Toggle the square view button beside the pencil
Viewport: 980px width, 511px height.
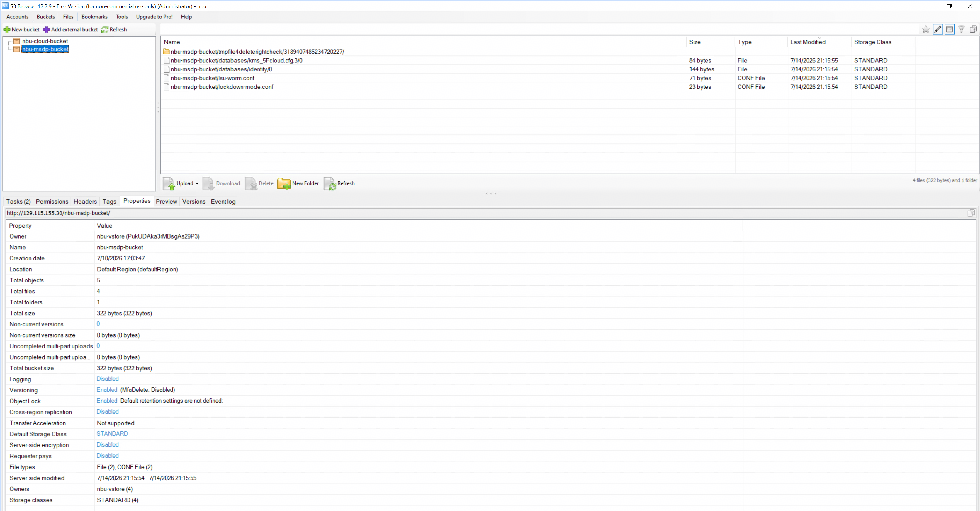tap(950, 29)
